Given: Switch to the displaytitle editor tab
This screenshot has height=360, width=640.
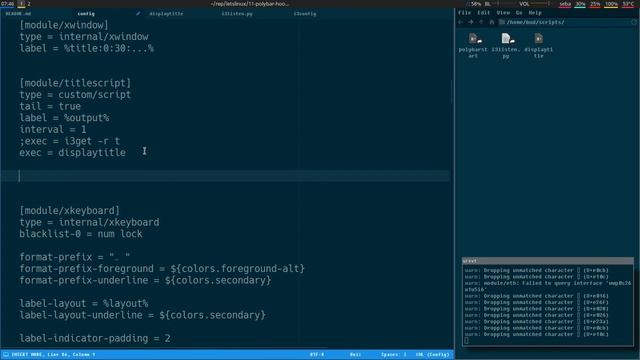Looking at the screenshot, I should point(166,13).
